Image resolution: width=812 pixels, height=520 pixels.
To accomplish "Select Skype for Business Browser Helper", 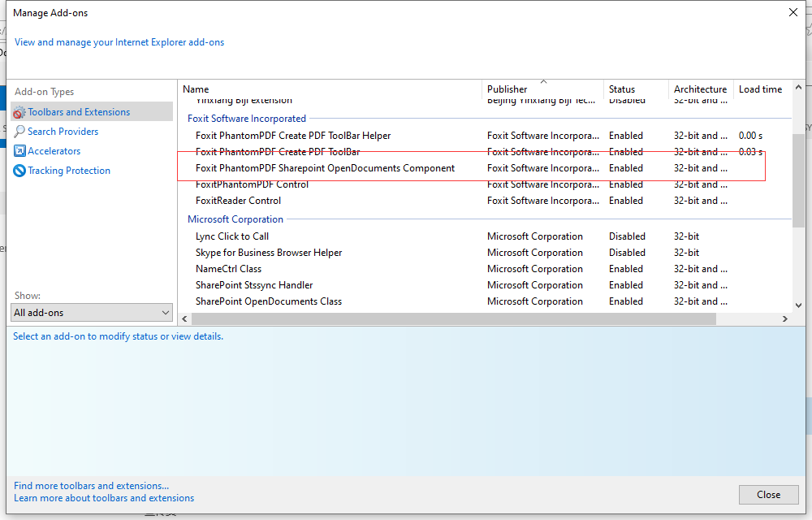I will 269,253.
